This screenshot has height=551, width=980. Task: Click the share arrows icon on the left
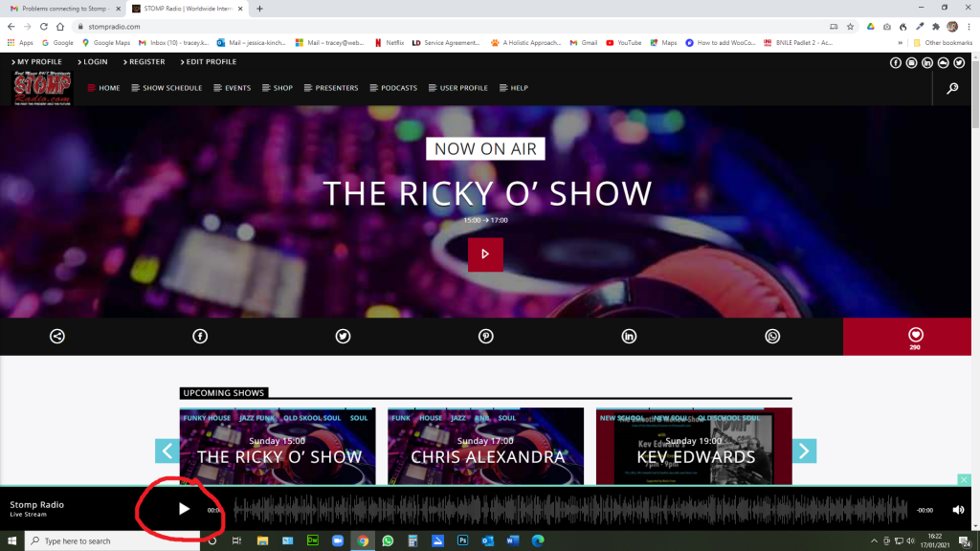(x=56, y=336)
